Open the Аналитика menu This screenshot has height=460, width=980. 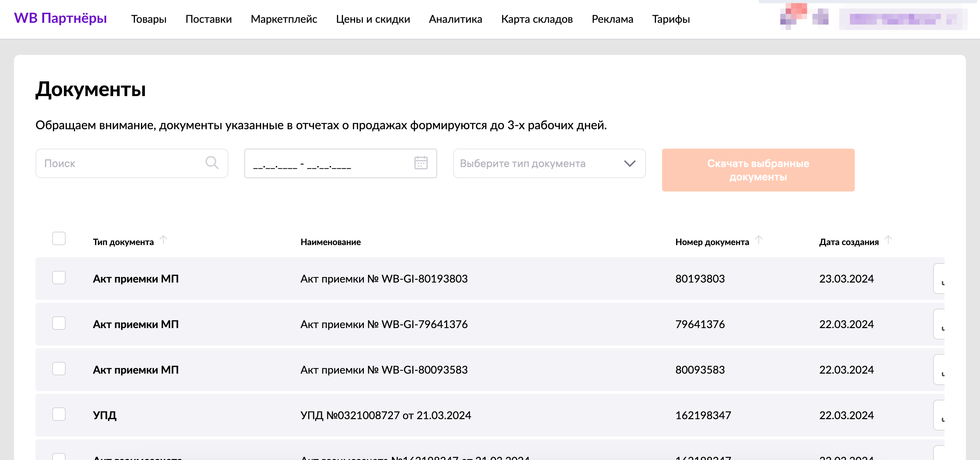tap(456, 19)
